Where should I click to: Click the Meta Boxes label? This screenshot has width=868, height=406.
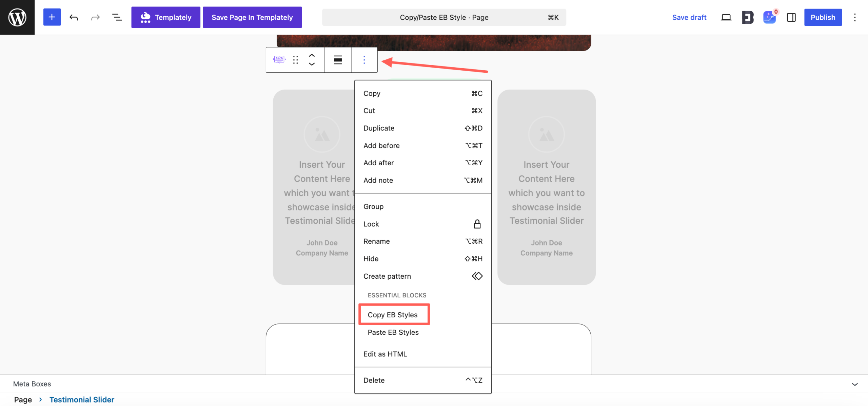(32, 384)
